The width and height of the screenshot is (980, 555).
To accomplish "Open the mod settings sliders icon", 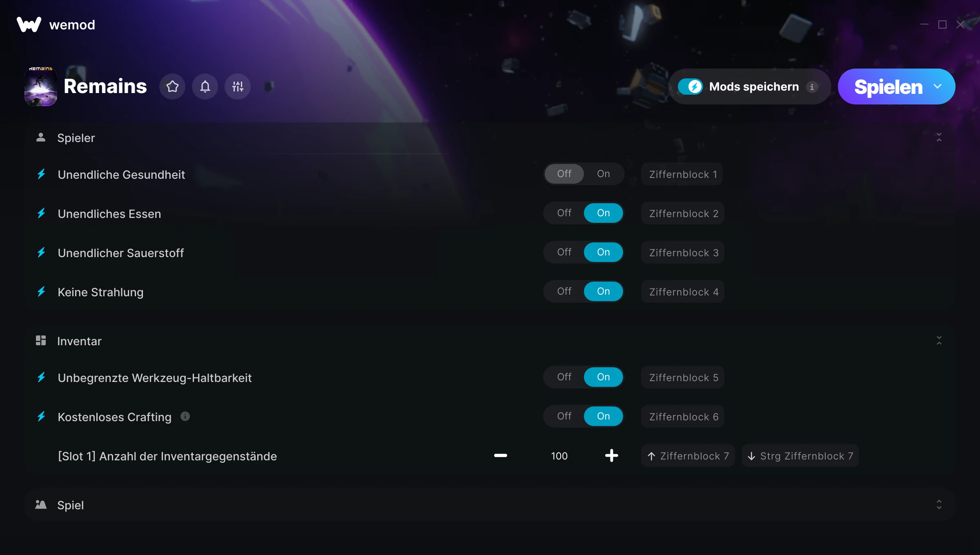I will (x=238, y=87).
